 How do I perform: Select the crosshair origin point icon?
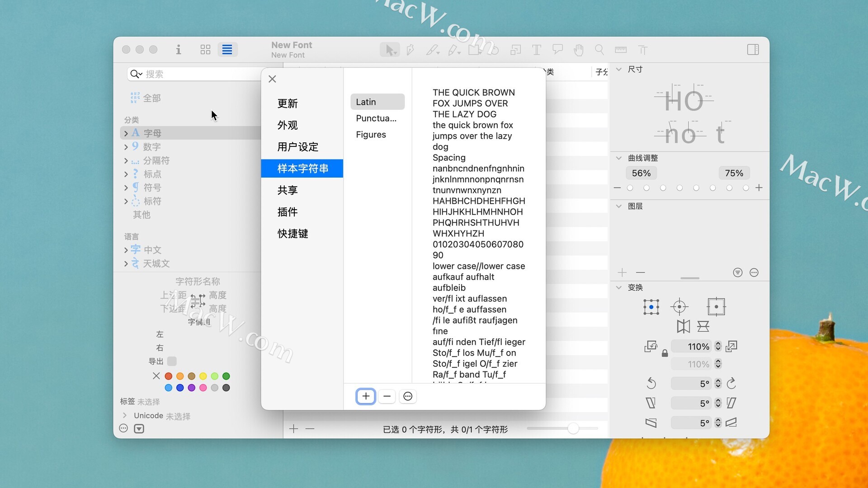(x=679, y=307)
